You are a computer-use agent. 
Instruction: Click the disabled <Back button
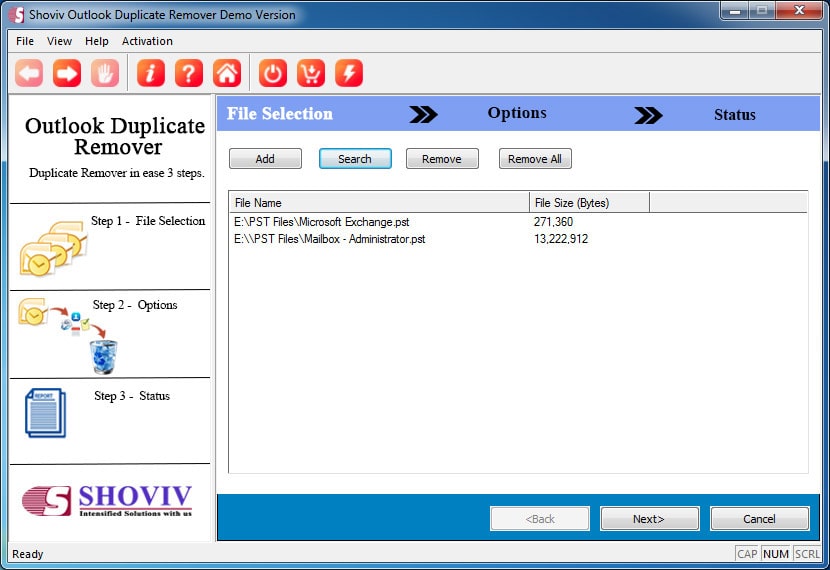tap(540, 519)
